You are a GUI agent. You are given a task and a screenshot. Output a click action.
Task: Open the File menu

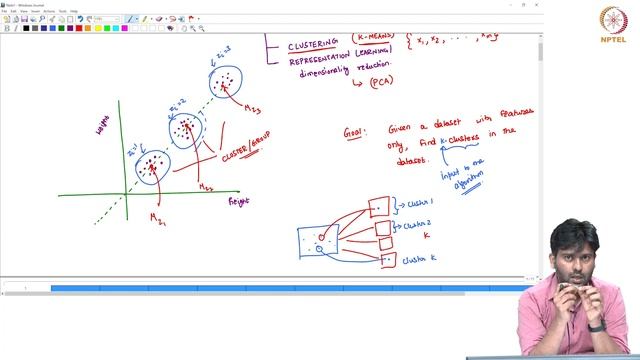[4, 11]
